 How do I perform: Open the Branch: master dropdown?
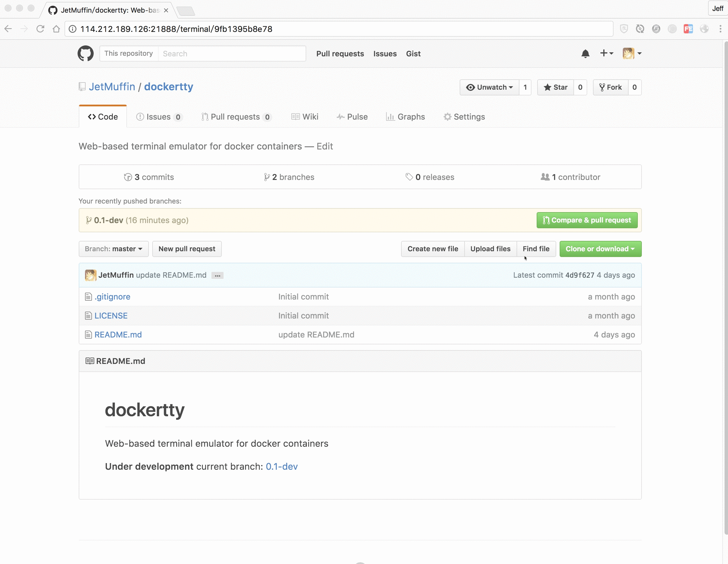(x=113, y=249)
